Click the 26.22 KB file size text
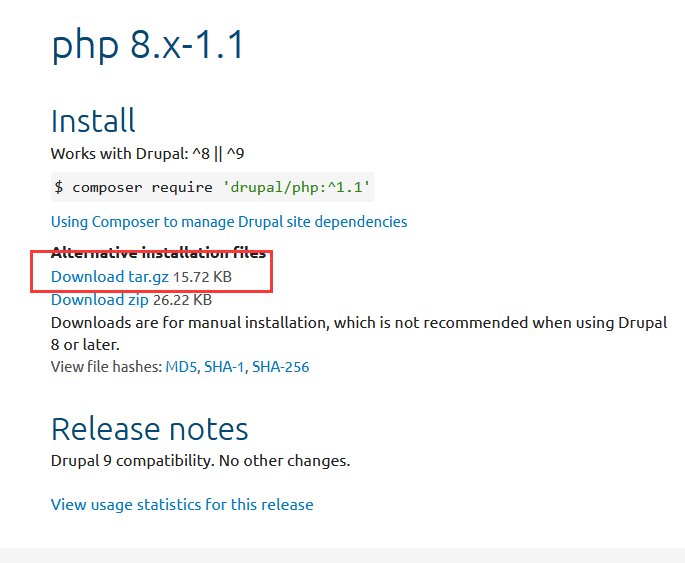 (182, 300)
